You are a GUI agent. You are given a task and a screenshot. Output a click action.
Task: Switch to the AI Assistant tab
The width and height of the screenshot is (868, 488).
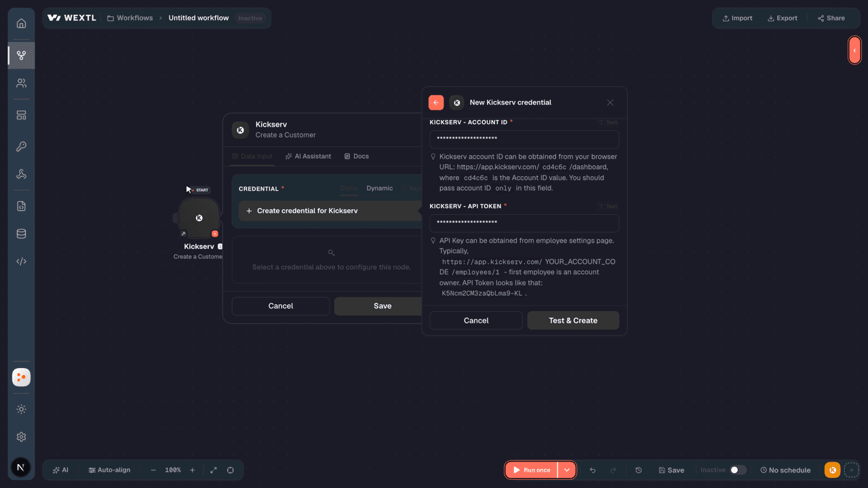(309, 157)
